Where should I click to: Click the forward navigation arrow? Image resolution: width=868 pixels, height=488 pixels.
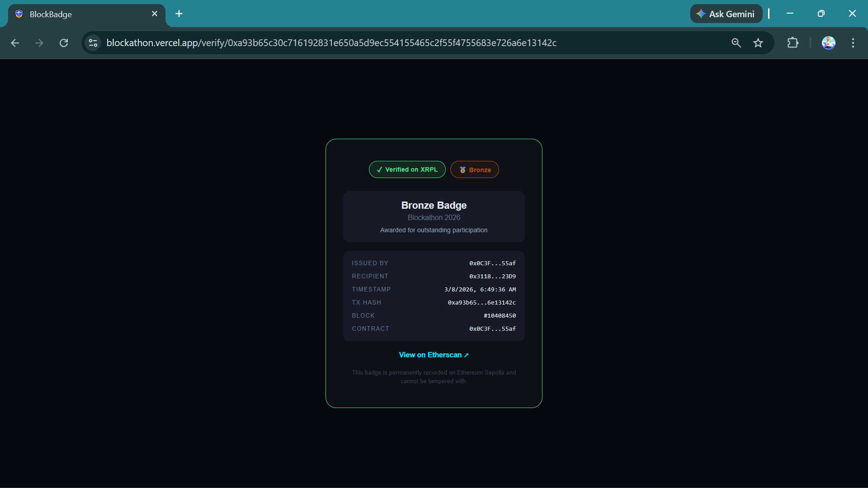pos(39,43)
